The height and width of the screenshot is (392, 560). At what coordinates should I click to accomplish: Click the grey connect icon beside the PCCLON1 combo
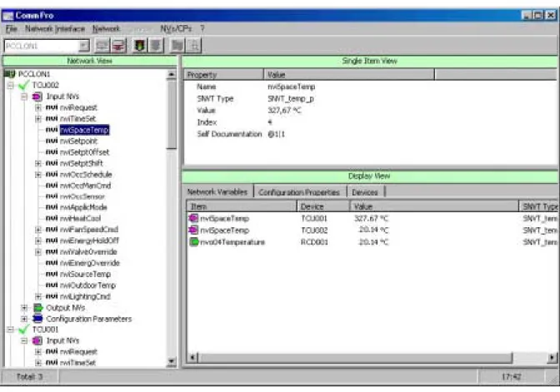[x=102, y=46]
